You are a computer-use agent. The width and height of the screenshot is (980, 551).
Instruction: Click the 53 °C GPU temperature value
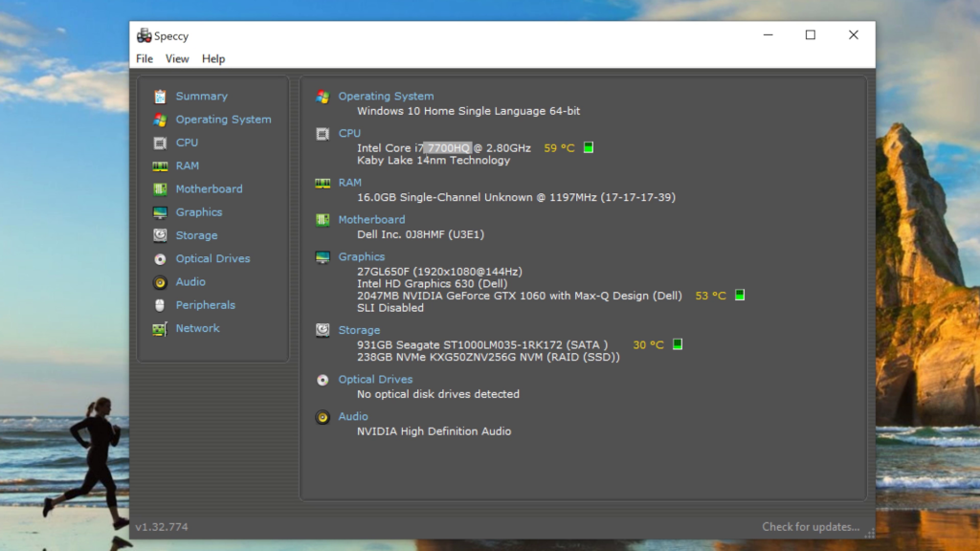711,296
